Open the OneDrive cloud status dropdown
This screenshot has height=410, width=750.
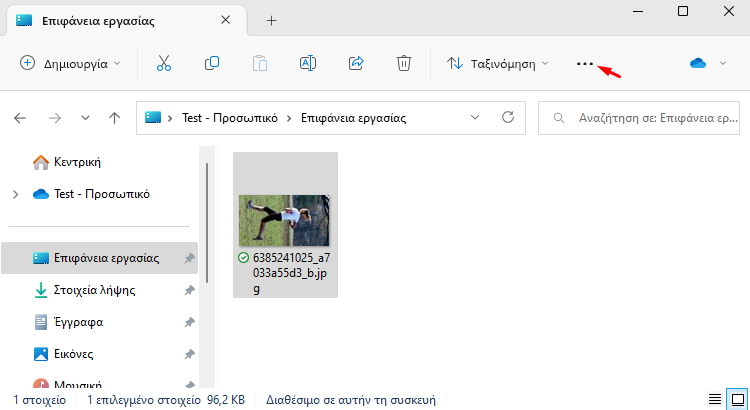708,63
